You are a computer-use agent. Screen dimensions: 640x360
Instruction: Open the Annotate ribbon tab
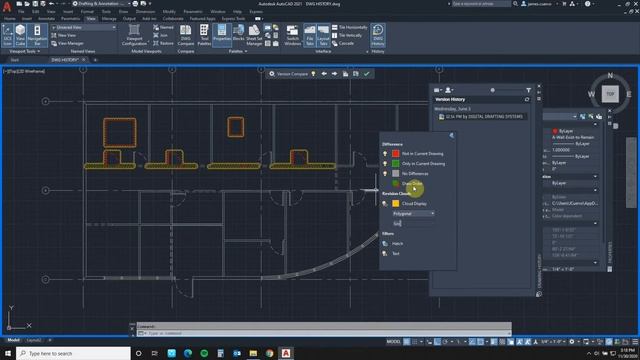(x=46, y=18)
